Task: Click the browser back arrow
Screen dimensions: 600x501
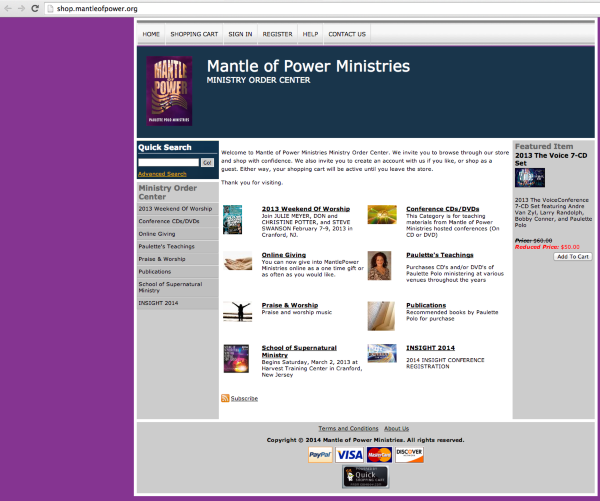Action: [7, 8]
